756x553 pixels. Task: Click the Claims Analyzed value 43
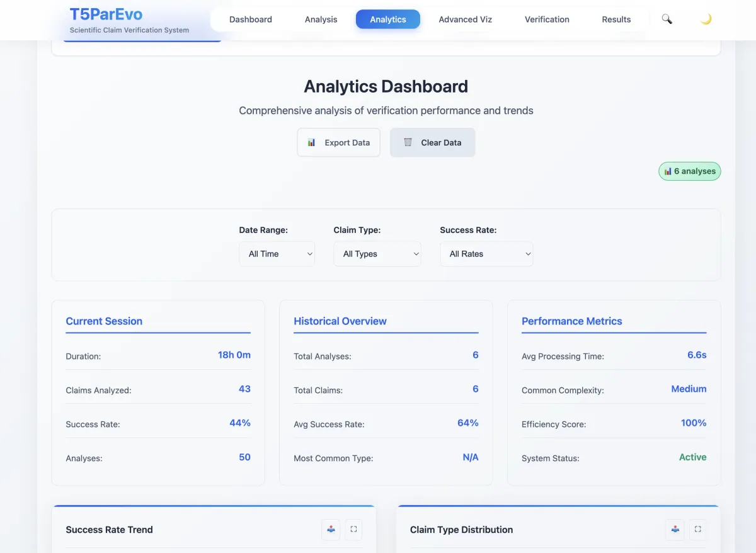click(x=244, y=389)
